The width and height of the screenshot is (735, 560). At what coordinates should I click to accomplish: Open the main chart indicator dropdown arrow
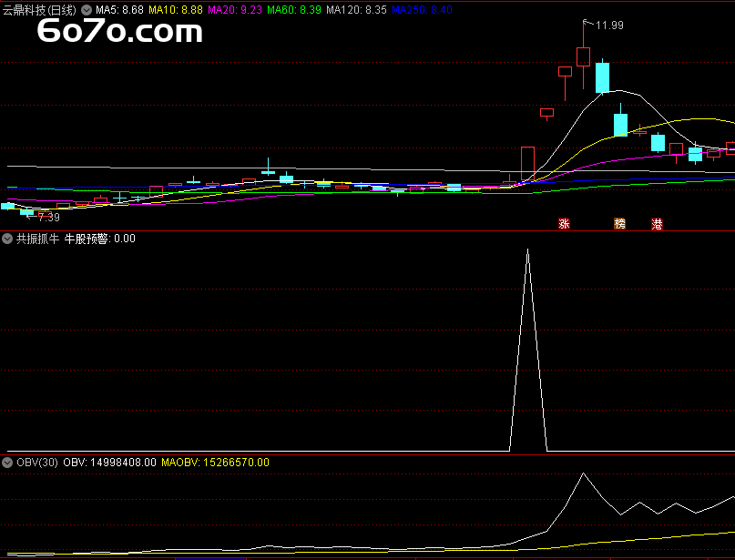(87, 10)
